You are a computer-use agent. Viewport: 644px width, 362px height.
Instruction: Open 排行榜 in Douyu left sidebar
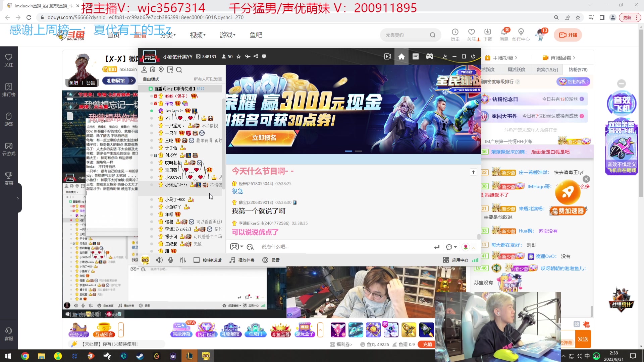[x=9, y=90]
